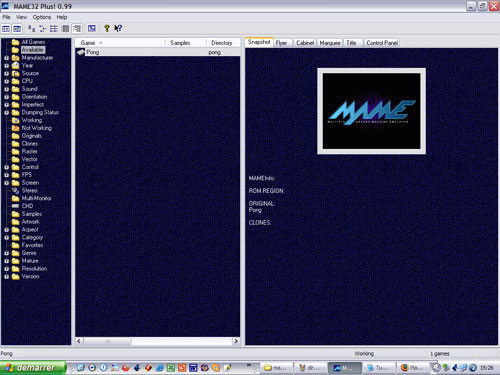Expand the Year folder node
The height and width of the screenshot is (375, 500).
pyautogui.click(x=6, y=66)
